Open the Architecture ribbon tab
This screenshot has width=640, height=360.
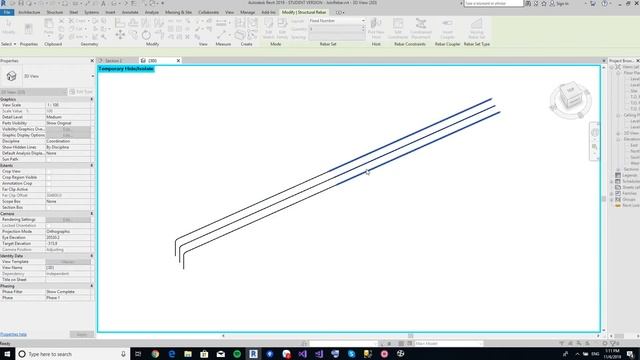(29, 12)
